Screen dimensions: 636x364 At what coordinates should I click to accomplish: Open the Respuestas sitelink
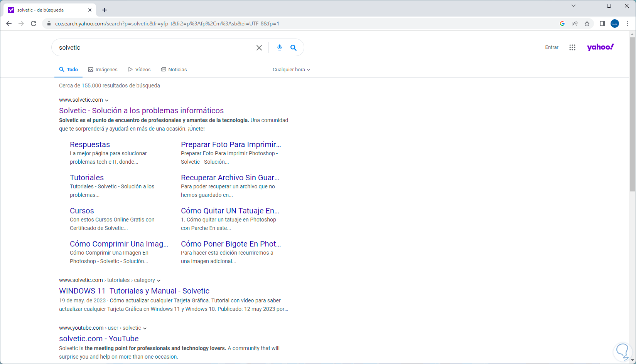coord(90,144)
